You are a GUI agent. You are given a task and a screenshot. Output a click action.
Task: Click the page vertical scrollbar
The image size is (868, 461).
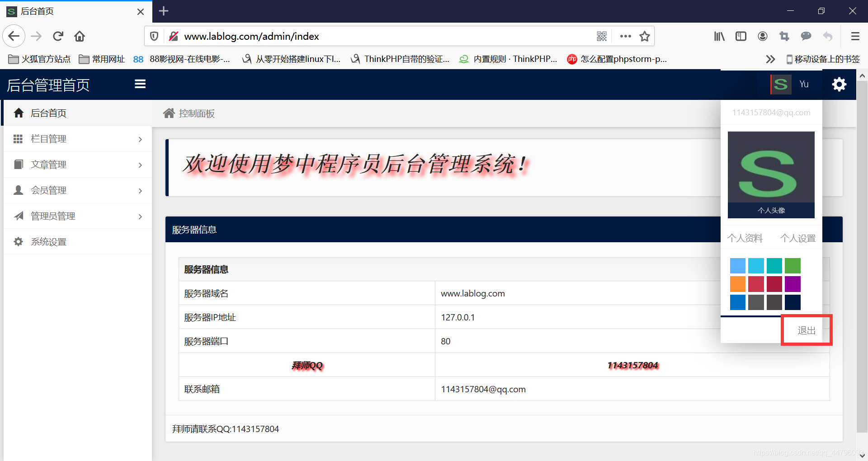862,256
